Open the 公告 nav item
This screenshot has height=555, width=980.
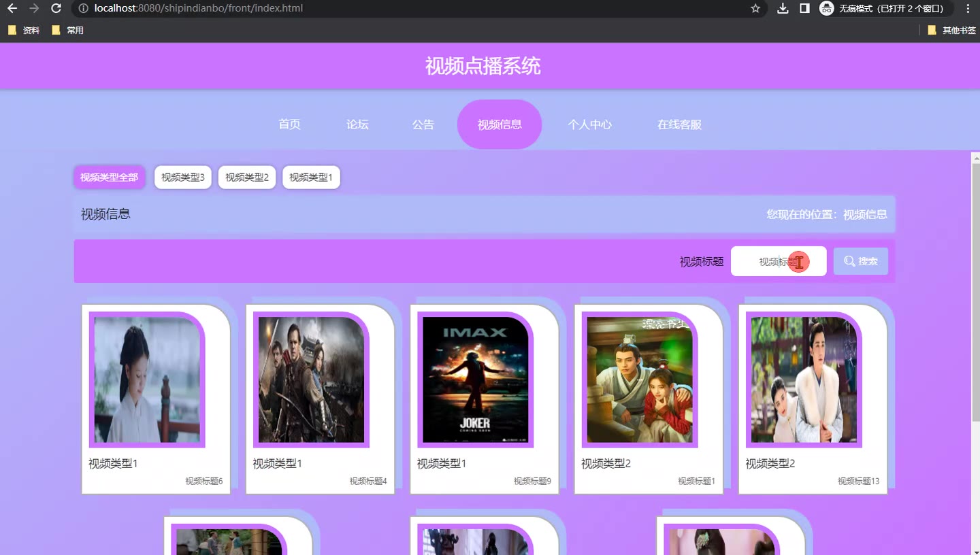423,124
